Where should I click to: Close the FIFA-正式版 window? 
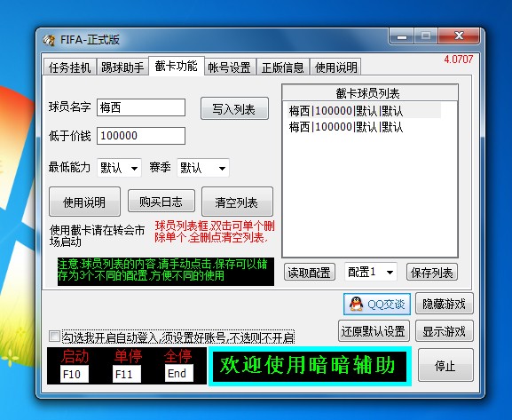coord(459,36)
